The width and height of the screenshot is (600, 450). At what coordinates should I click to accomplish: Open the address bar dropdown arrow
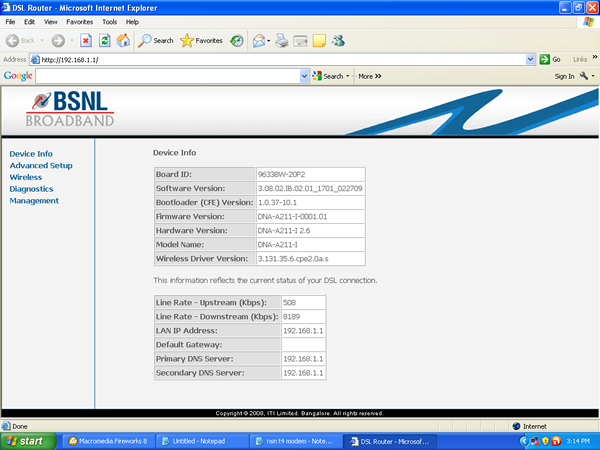[x=530, y=60]
